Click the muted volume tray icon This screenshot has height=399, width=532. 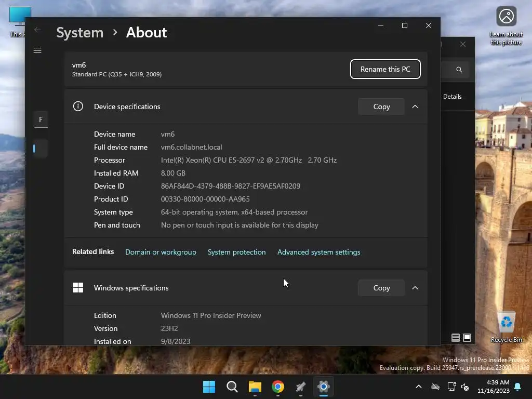point(465,387)
